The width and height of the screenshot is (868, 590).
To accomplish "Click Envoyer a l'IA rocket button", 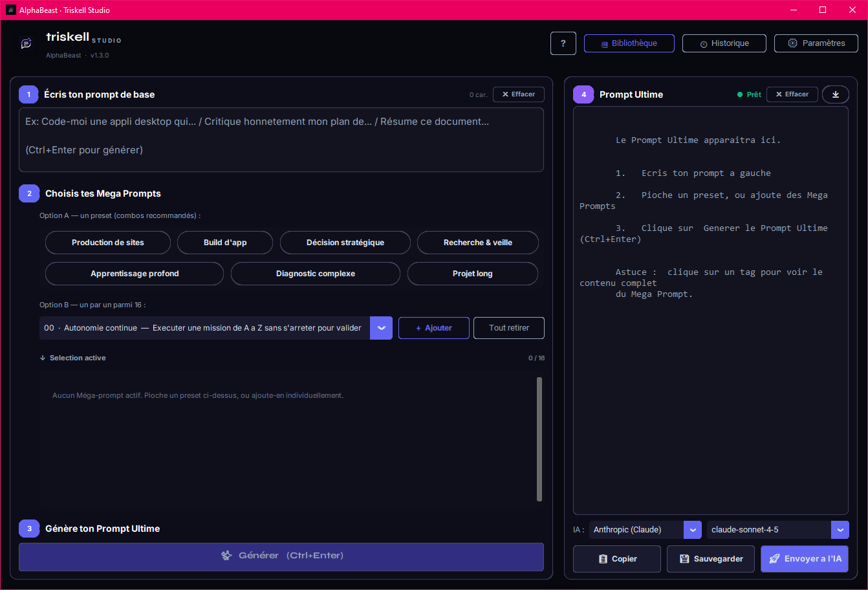I will 805,559.
